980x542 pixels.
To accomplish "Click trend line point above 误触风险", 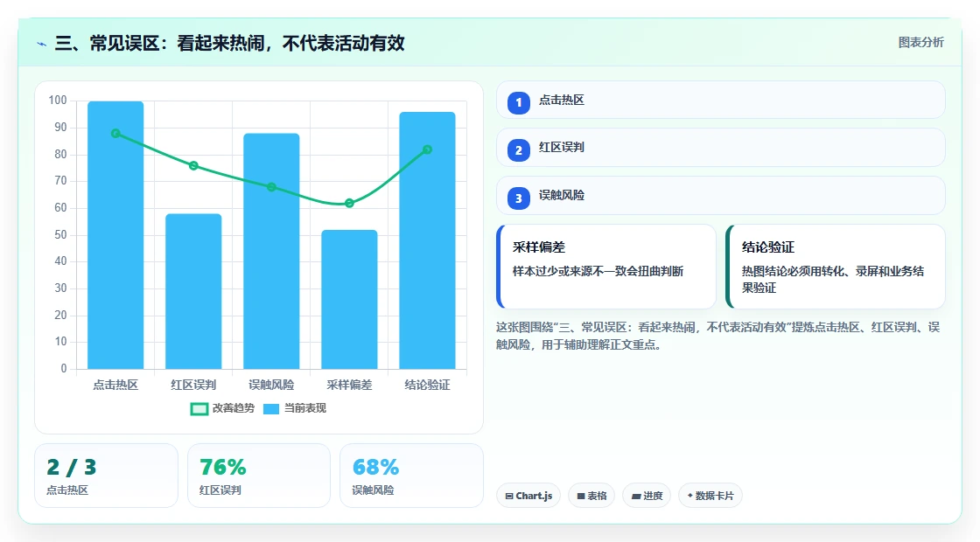I will point(271,187).
